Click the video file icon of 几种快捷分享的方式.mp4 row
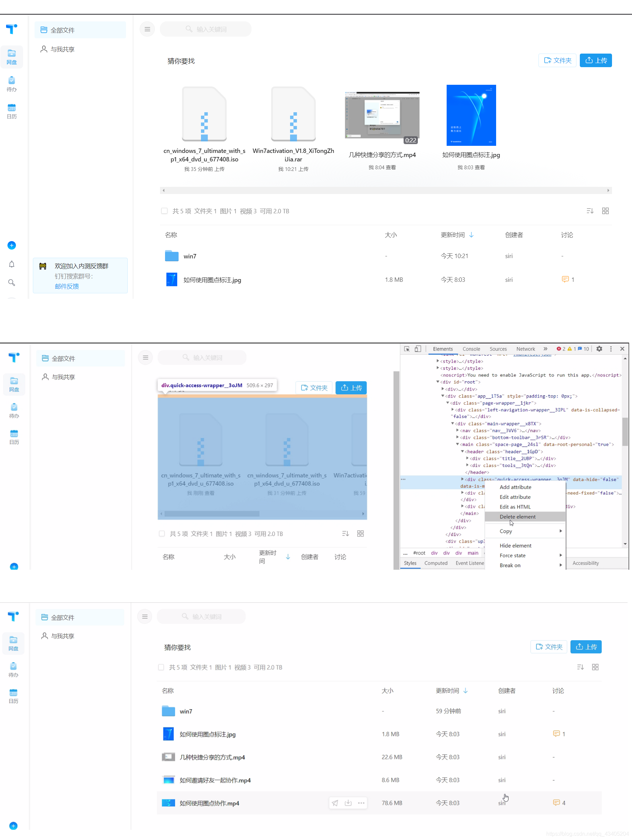The width and height of the screenshot is (632, 840). [x=168, y=757]
